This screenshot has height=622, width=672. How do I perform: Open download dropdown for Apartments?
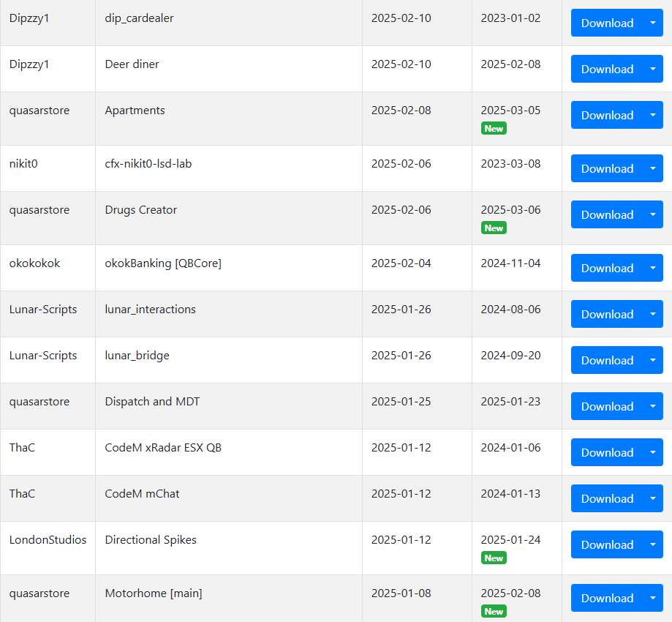(x=653, y=115)
